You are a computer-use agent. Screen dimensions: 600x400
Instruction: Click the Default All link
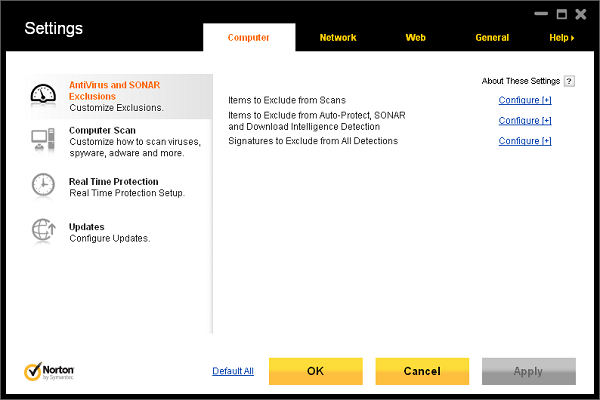[x=233, y=371]
